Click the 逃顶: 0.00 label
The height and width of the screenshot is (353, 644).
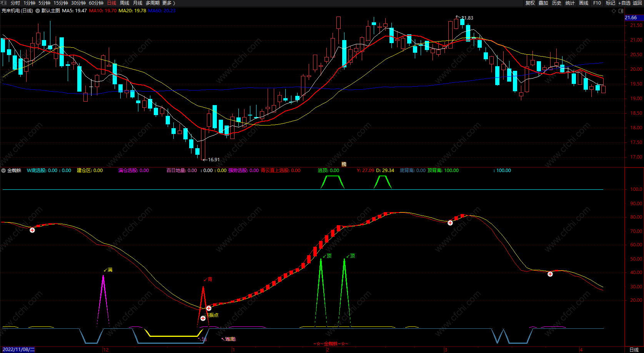click(329, 171)
